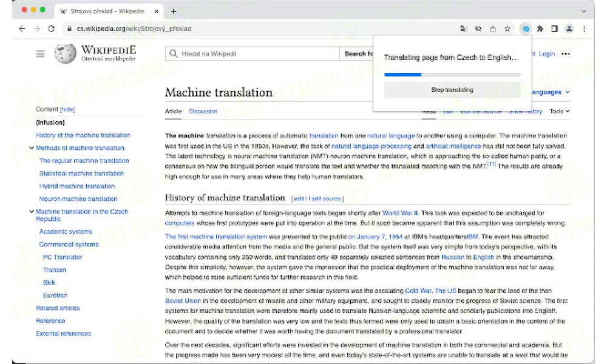Bookmark this page with the star icon

point(507,29)
